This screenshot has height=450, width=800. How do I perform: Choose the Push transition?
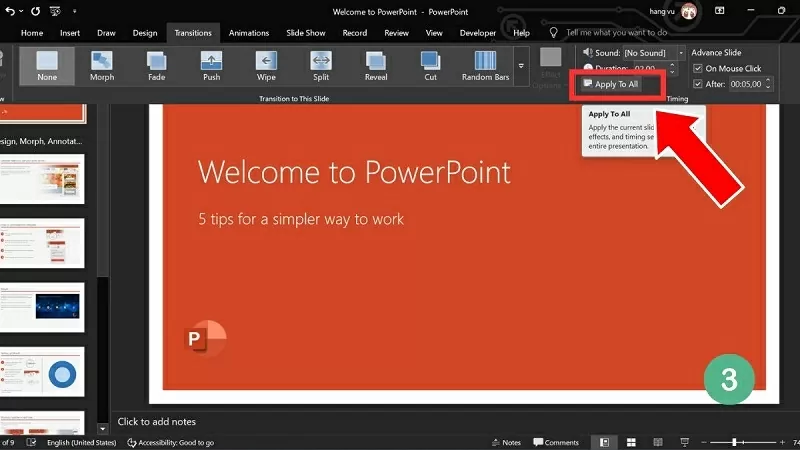pyautogui.click(x=211, y=67)
